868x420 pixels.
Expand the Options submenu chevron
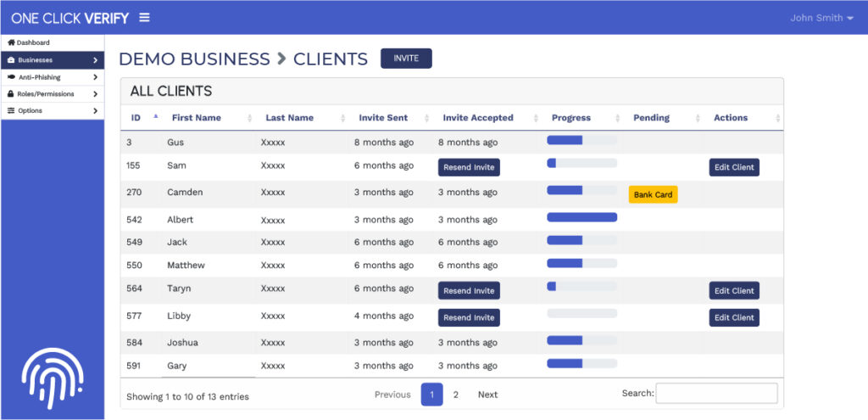(95, 110)
